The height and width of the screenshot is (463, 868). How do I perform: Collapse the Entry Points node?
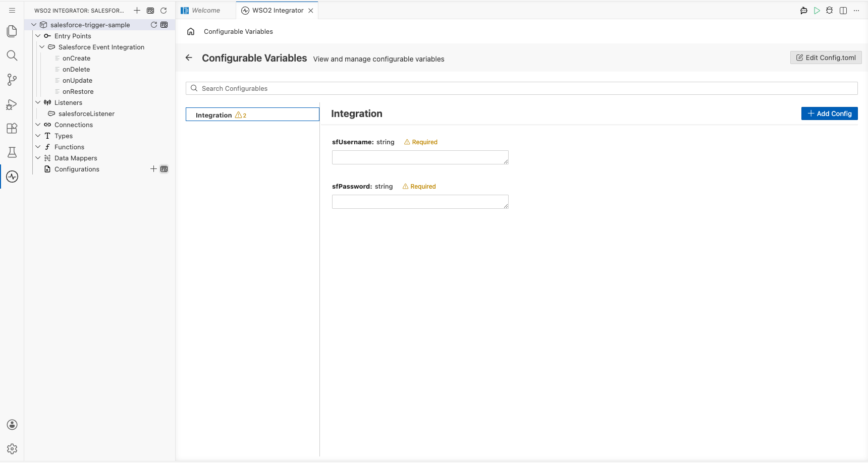point(38,36)
